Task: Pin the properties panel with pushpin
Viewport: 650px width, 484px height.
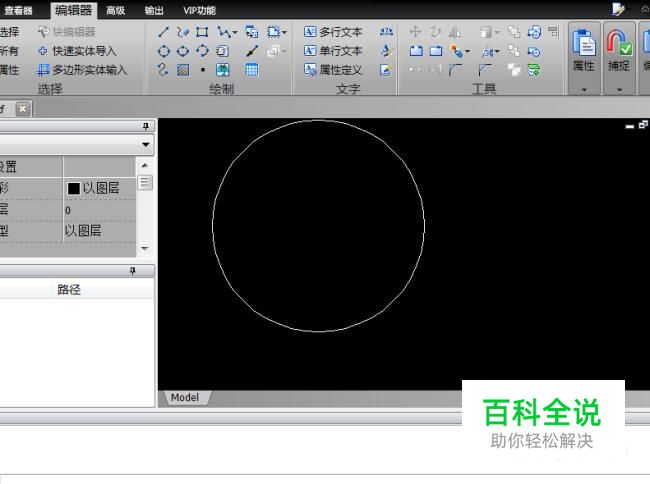Action: (x=146, y=126)
